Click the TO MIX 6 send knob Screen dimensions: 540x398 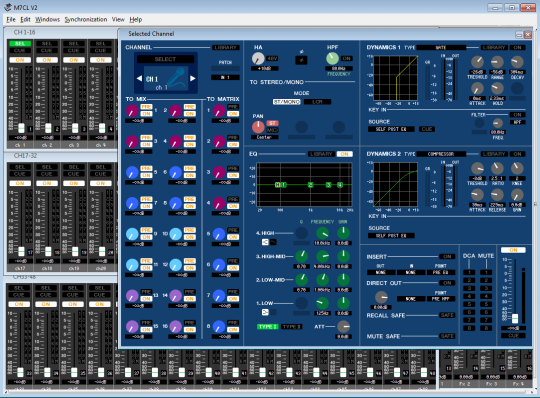(176, 172)
